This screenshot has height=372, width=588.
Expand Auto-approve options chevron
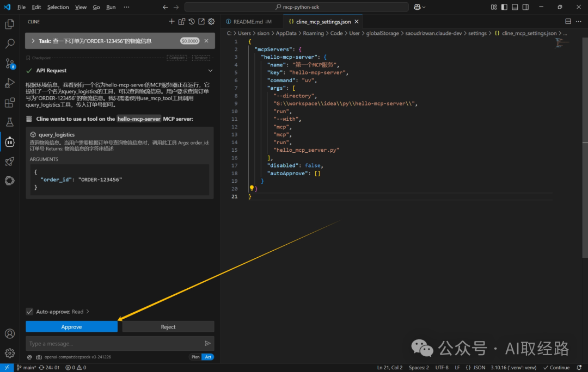88,311
